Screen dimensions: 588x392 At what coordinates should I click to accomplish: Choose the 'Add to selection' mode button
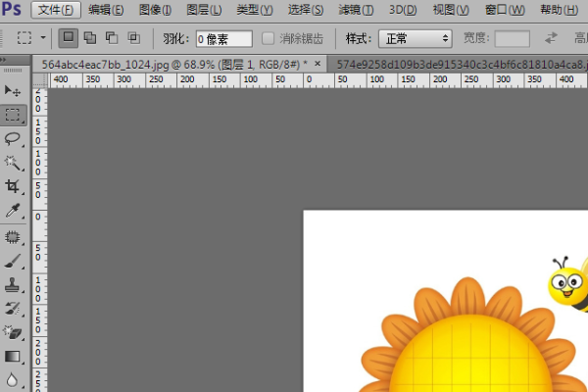(90, 39)
